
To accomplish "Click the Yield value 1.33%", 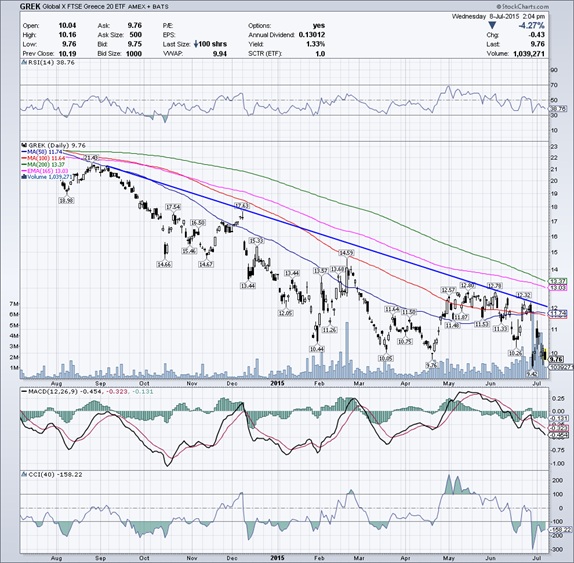I will point(316,44).
